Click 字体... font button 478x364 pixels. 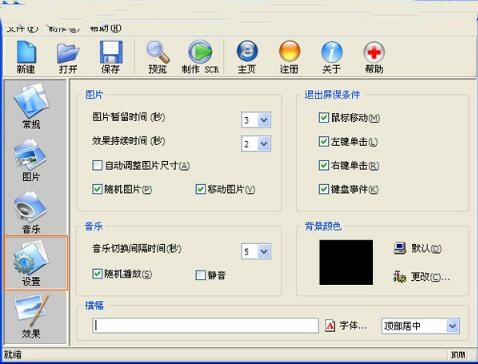[x=353, y=326]
